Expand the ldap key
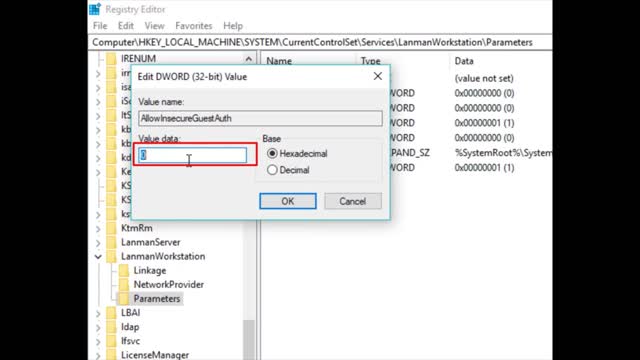The image size is (640, 360). click(98, 327)
